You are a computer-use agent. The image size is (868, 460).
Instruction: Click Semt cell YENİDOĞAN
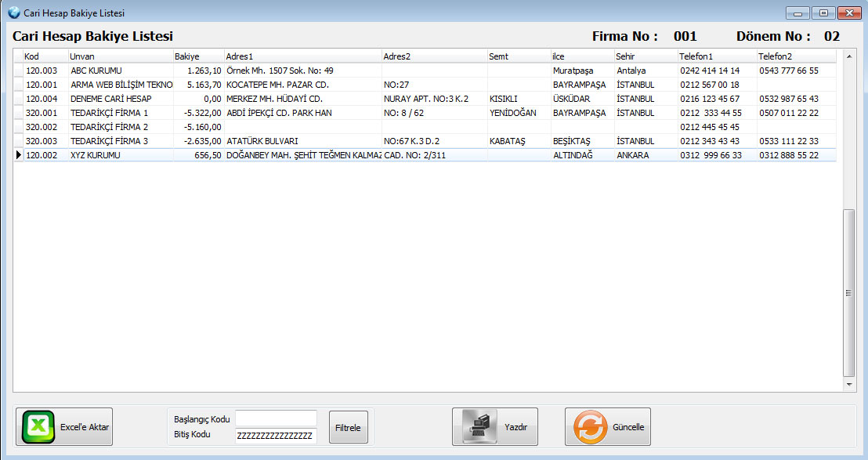[519, 113]
